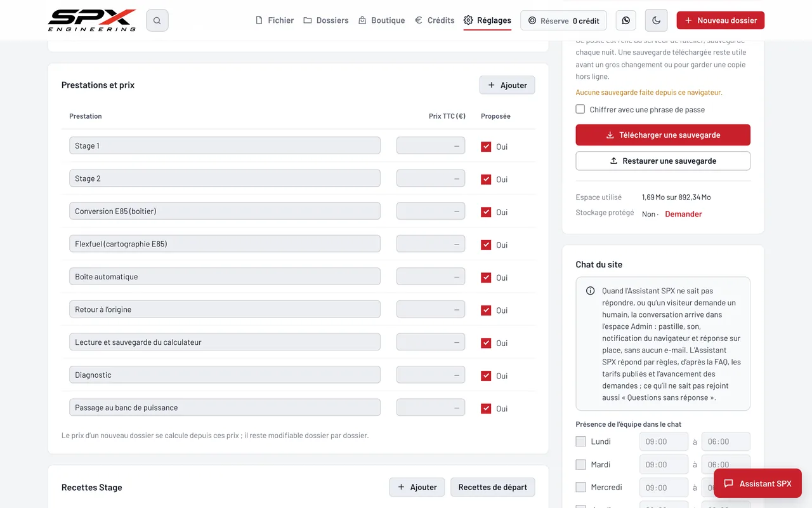Image resolution: width=812 pixels, height=508 pixels.
Task: Click Ajouter in Prestations et prix
Action: pyautogui.click(x=507, y=85)
